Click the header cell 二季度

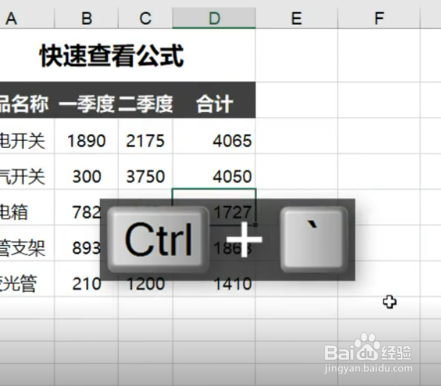pyautogui.click(x=145, y=100)
